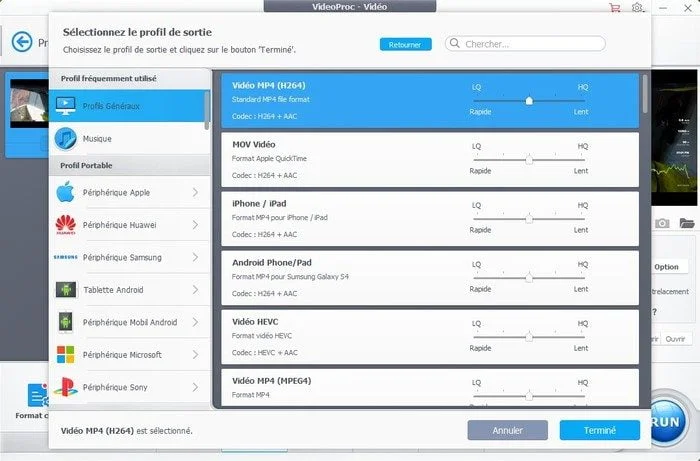700x461 pixels.
Task: Select Profils Généraux category
Action: pyautogui.click(x=127, y=106)
